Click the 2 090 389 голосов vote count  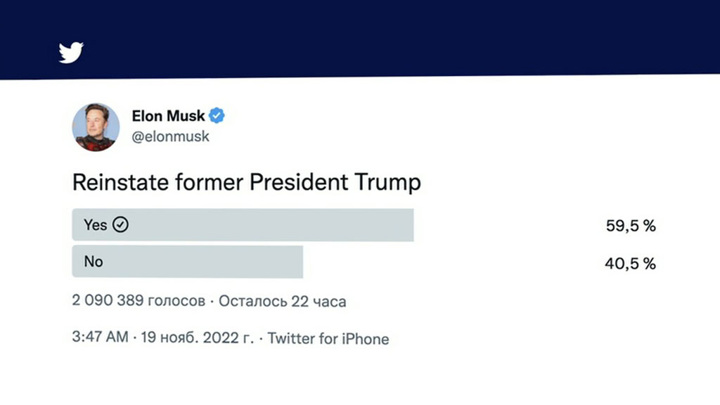[139, 301]
